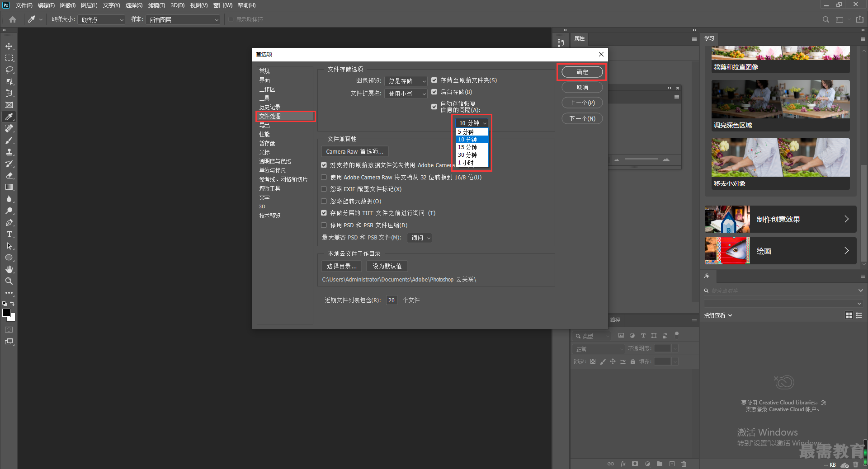Enable 忽略 EXIF 配置文件标记 checkbox
Viewport: 868px width, 469px height.
point(324,189)
